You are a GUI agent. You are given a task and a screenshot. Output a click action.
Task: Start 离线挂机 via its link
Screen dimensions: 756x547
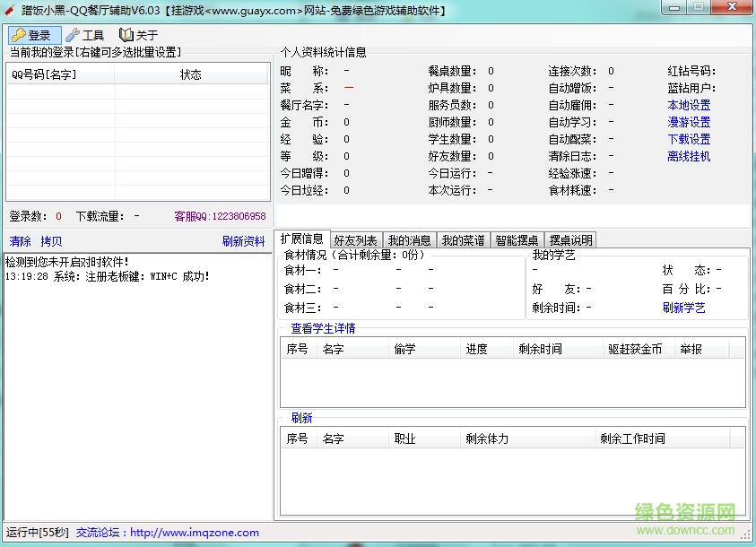tap(689, 156)
